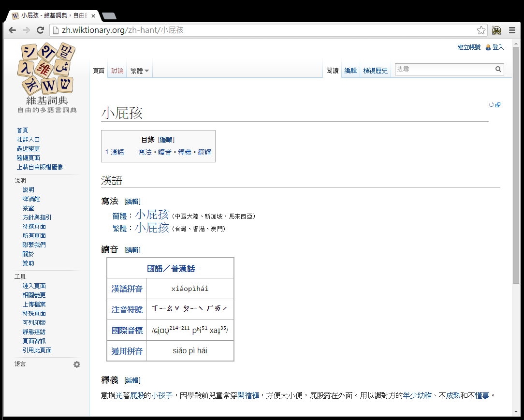The image size is (524, 420).
Task: Bookmark page with the star icon
Action: (481, 30)
